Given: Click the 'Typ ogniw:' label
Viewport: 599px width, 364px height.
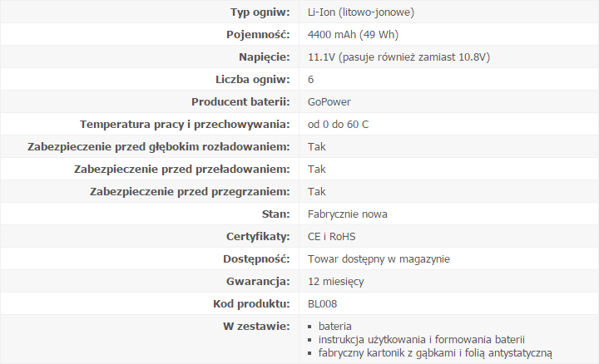Looking at the screenshot, I should coord(260,12).
